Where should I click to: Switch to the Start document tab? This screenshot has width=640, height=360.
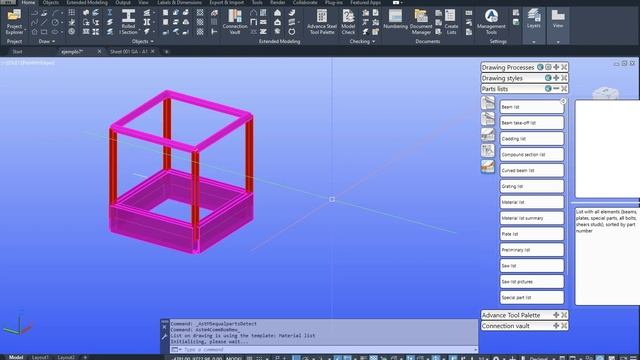click(x=18, y=51)
